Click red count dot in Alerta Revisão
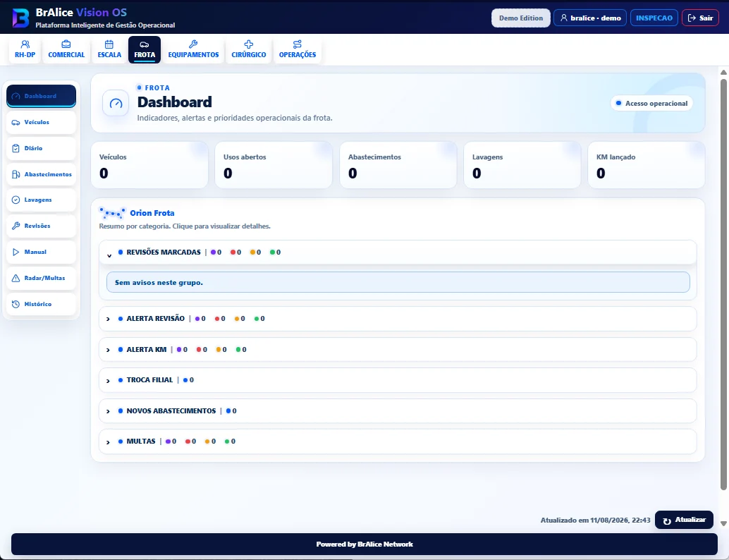729x560 pixels. tap(217, 319)
